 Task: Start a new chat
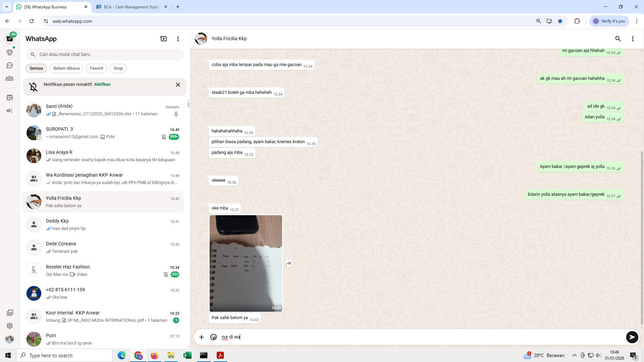[163, 39]
